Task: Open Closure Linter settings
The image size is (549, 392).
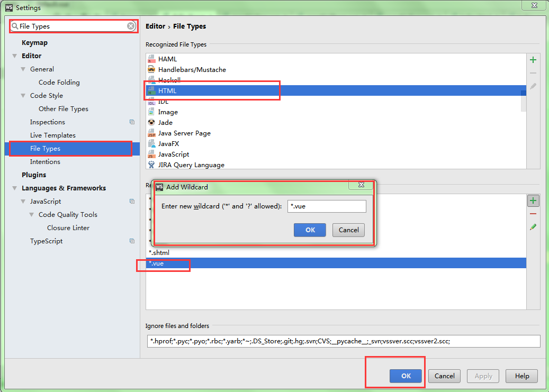Action: coord(68,228)
